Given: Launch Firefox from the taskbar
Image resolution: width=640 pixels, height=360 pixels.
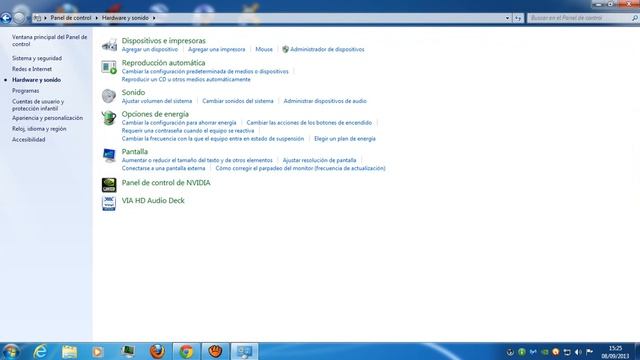Looking at the screenshot, I should (157, 351).
